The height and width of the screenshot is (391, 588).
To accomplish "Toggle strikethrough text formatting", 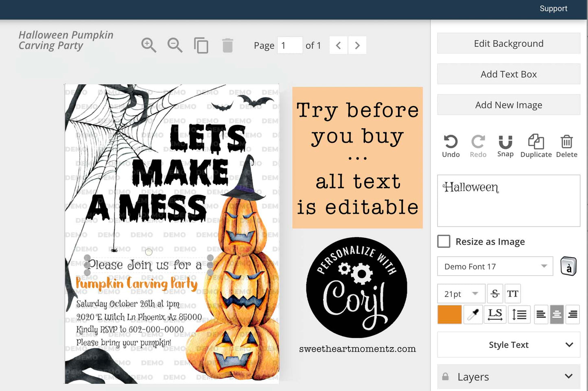I will pyautogui.click(x=495, y=293).
